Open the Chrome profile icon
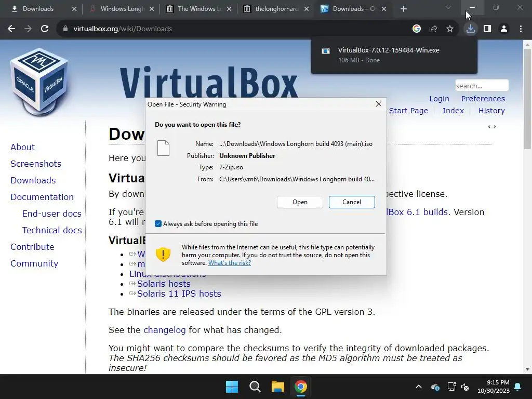This screenshot has height=399, width=532. click(x=504, y=29)
